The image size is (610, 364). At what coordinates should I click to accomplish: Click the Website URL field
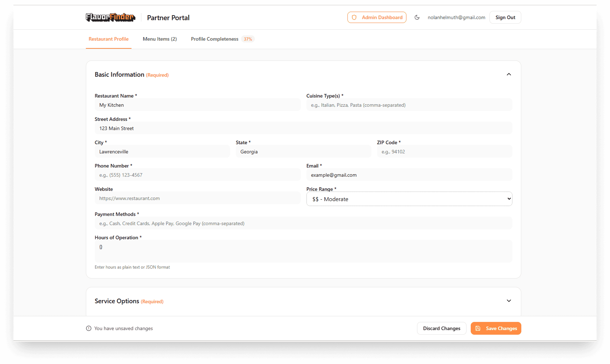click(x=198, y=198)
